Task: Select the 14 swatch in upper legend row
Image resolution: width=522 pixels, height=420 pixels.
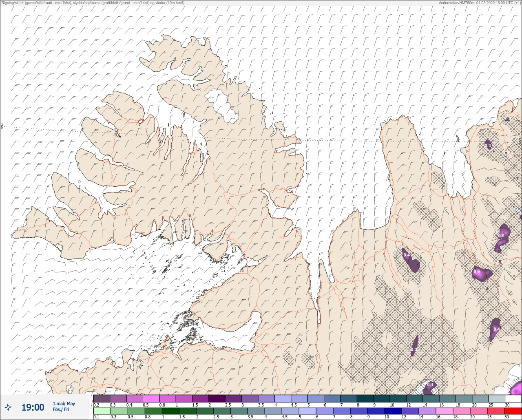Action: (x=431, y=398)
